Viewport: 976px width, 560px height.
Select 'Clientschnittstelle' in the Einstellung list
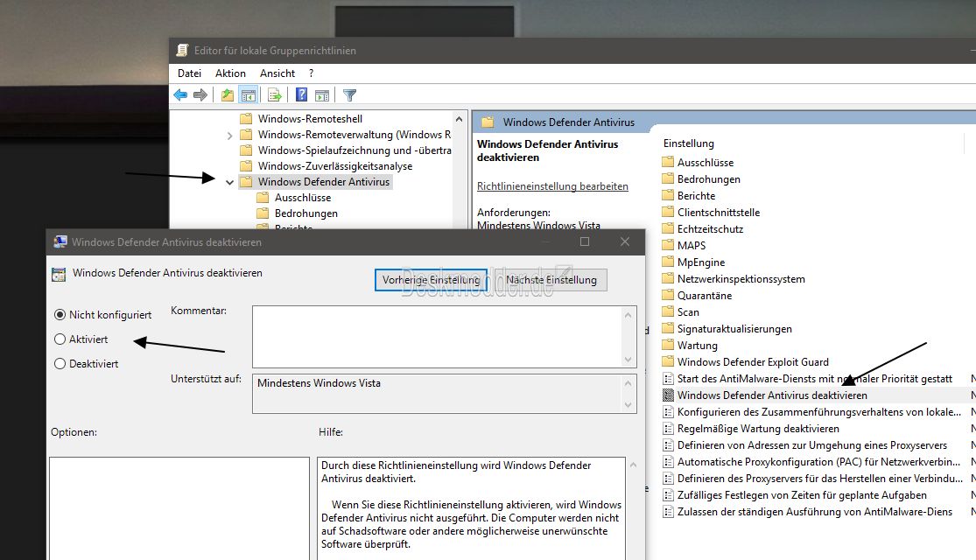pos(719,212)
